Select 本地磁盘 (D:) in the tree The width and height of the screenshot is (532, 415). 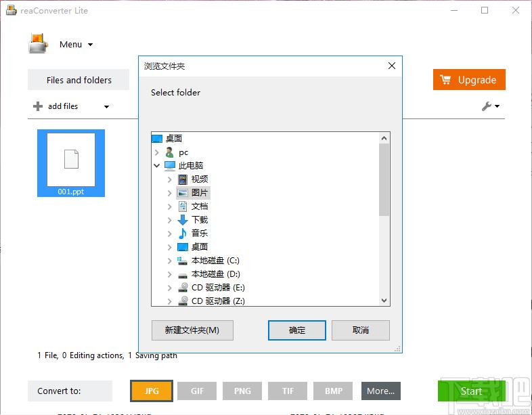click(x=216, y=274)
